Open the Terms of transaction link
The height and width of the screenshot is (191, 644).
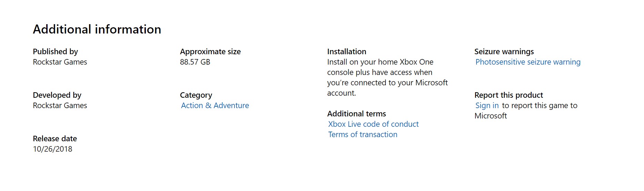pos(363,135)
